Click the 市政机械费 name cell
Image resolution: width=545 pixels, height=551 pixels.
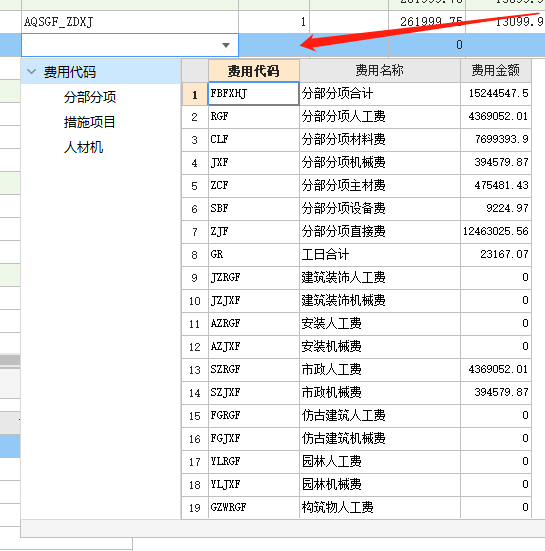pos(379,393)
